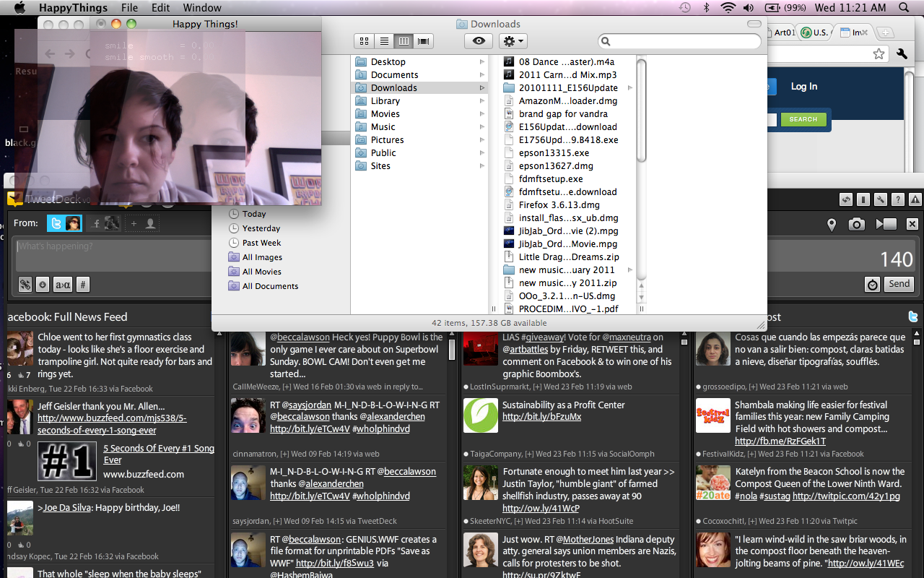Open TweetDeck settings wrench icon
Screen dimensions: 924x578
point(880,200)
